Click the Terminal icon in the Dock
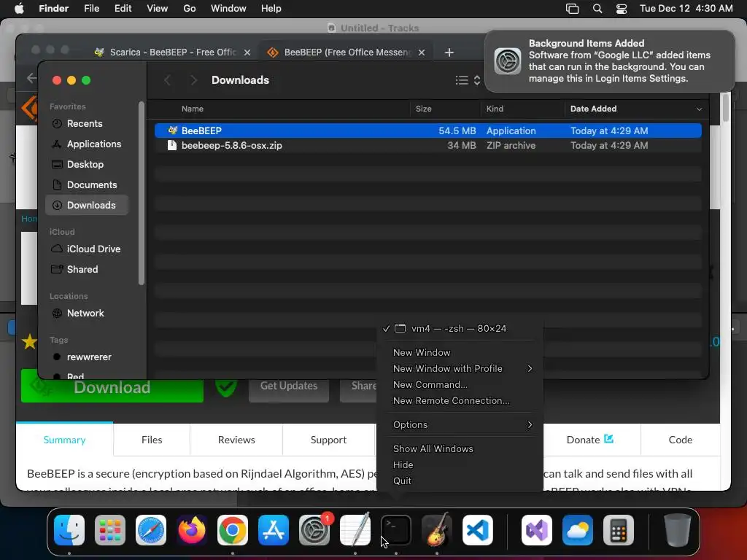747x560 pixels. (x=396, y=530)
